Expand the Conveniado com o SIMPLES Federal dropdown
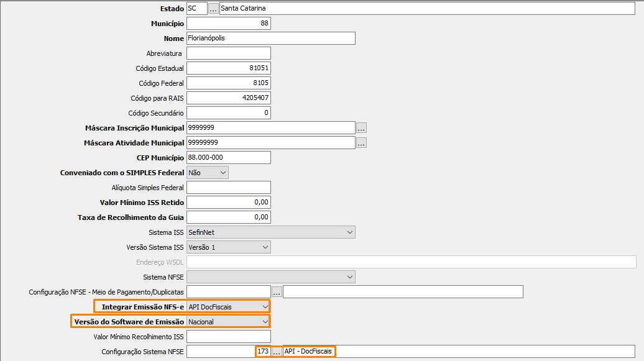 click(x=223, y=173)
